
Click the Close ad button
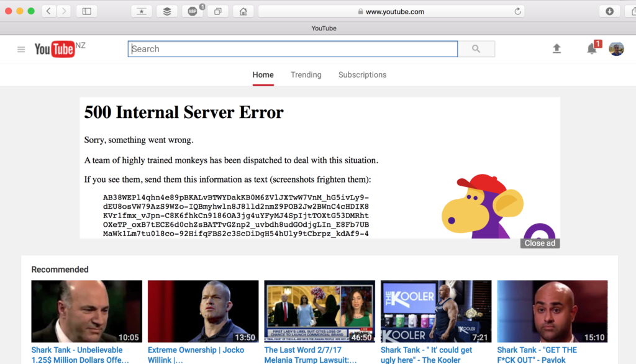pos(540,243)
